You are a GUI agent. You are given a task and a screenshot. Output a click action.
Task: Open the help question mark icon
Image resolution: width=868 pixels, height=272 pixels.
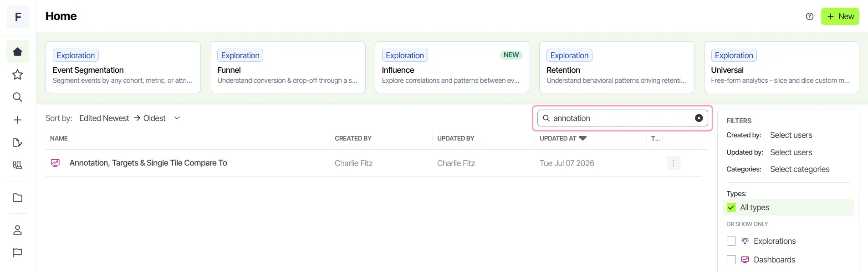[x=810, y=16]
